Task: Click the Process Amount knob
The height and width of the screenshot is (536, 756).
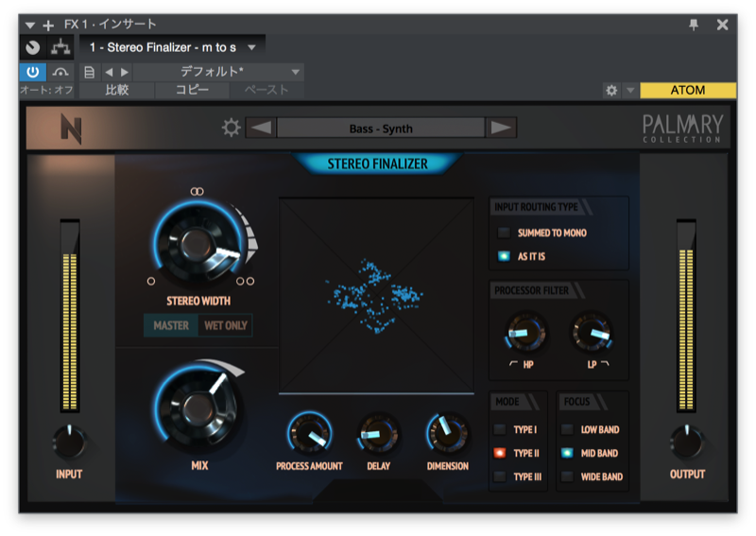Action: pos(310,434)
